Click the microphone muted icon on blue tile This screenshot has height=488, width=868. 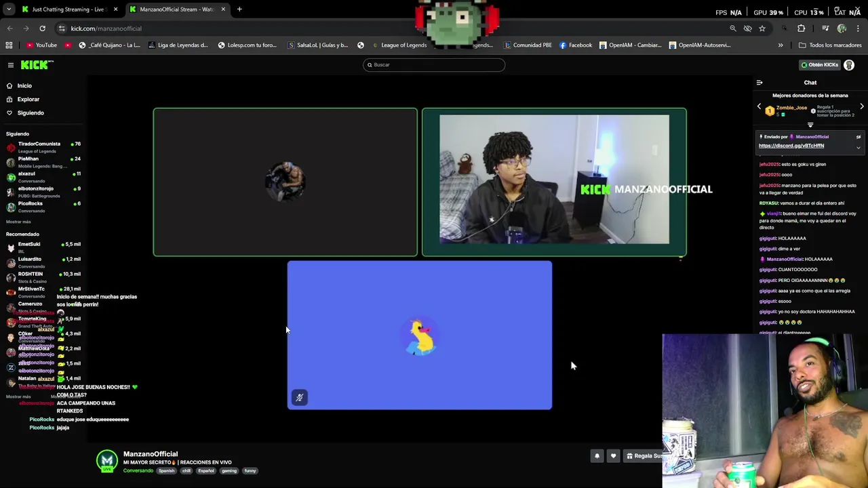[x=299, y=398]
